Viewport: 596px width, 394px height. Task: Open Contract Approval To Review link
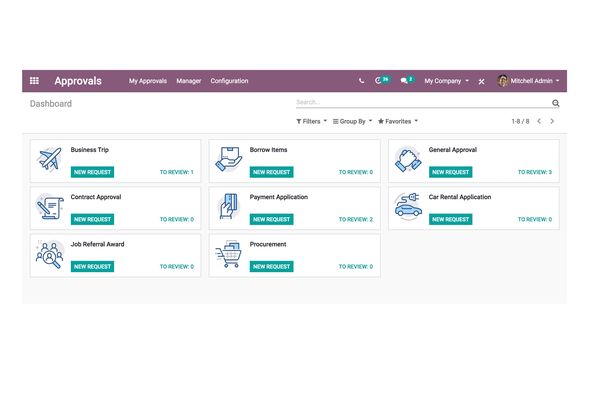(177, 219)
